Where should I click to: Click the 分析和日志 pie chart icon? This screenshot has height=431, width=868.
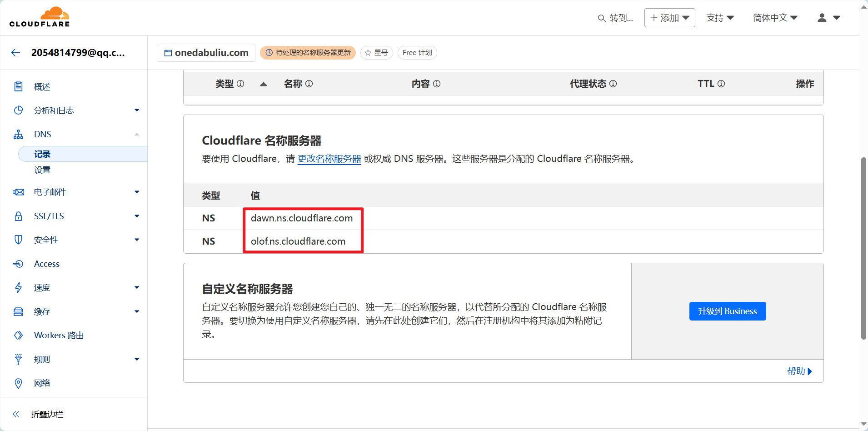pyautogui.click(x=18, y=110)
